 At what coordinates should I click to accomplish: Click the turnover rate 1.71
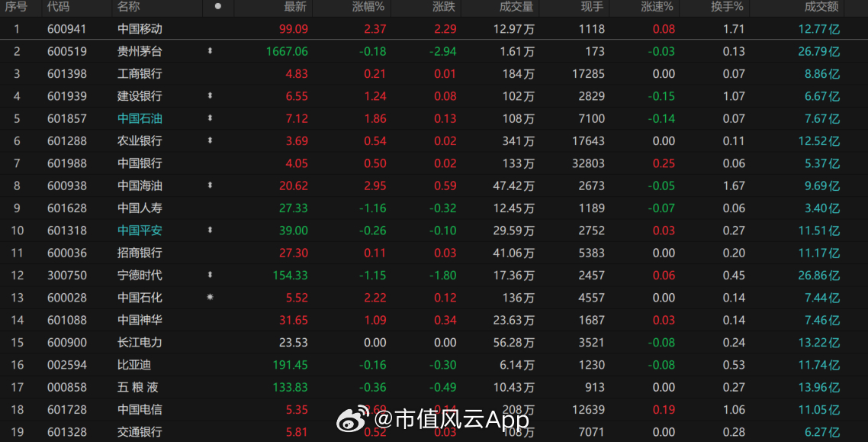pos(734,29)
